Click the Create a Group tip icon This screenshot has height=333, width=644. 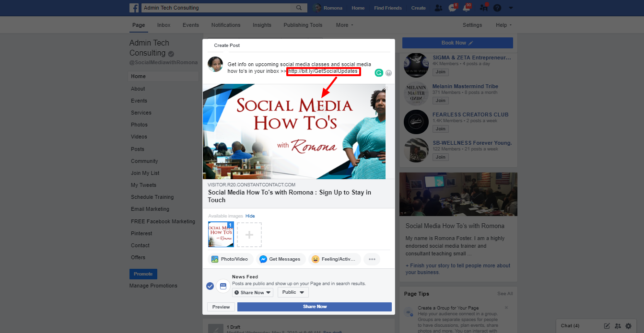pos(409,312)
